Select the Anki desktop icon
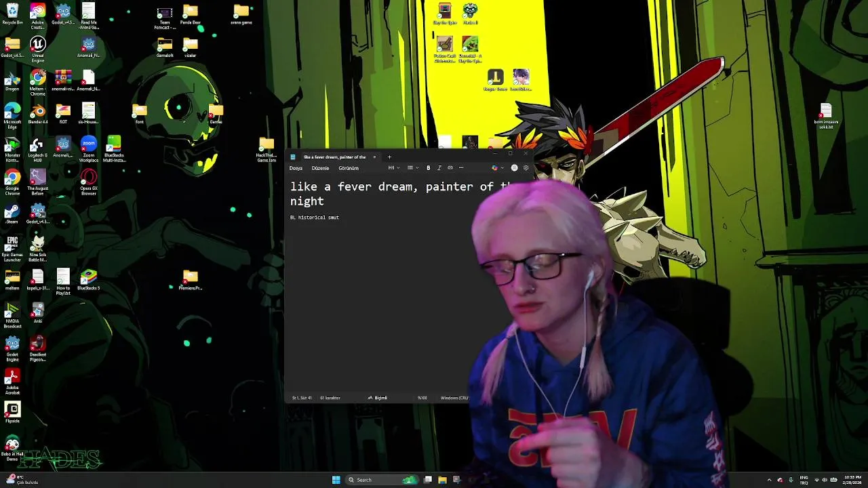 click(37, 312)
